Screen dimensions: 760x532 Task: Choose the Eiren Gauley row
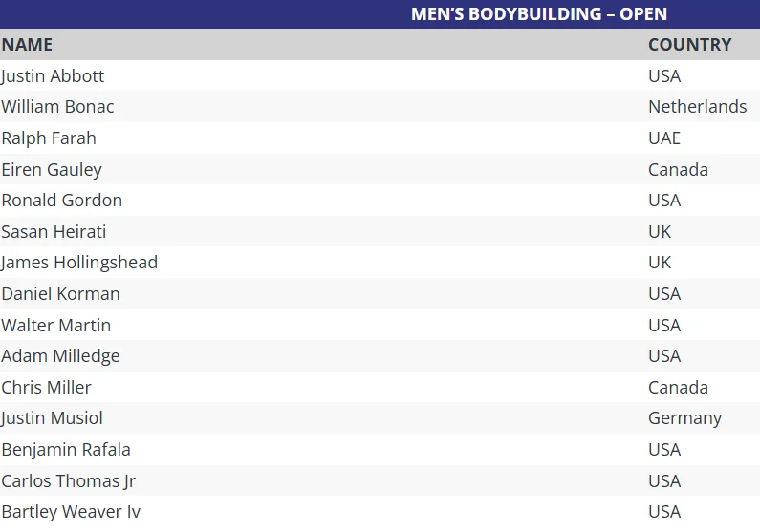[x=52, y=170]
